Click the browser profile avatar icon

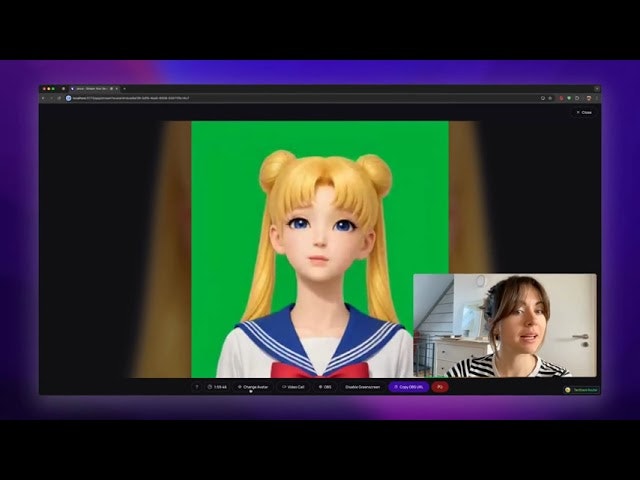pyautogui.click(x=589, y=98)
